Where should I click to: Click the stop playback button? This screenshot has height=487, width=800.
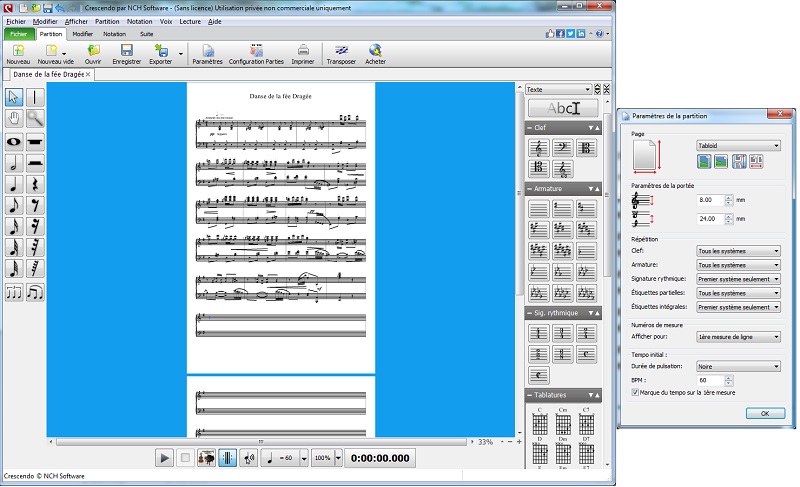[185, 458]
